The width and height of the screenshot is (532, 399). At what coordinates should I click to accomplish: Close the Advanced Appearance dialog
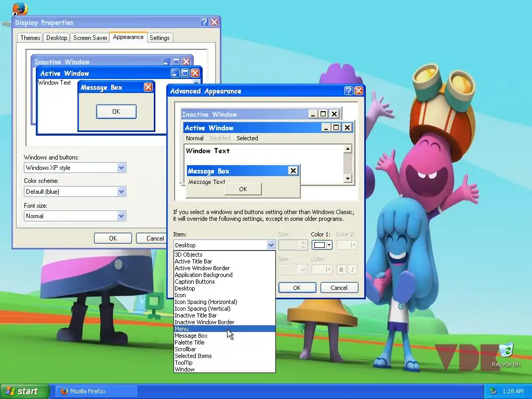[358, 90]
